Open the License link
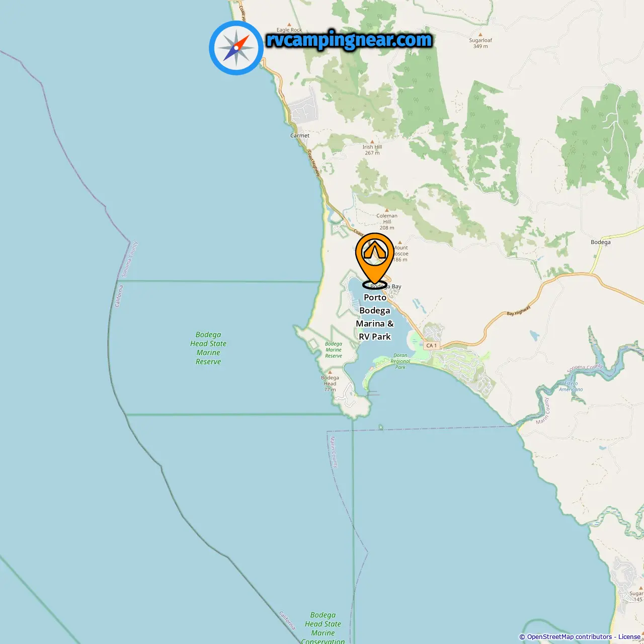The height and width of the screenshot is (644, 644). [x=629, y=637]
